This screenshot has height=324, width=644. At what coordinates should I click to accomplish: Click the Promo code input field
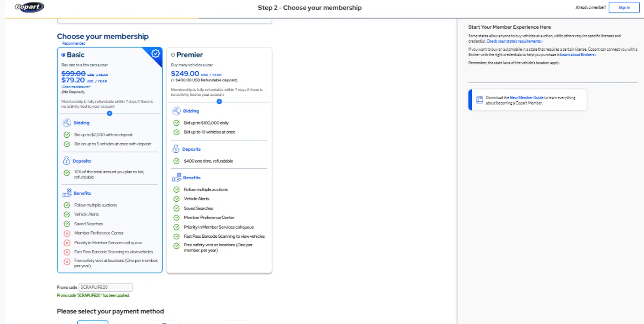pyautogui.click(x=106, y=288)
